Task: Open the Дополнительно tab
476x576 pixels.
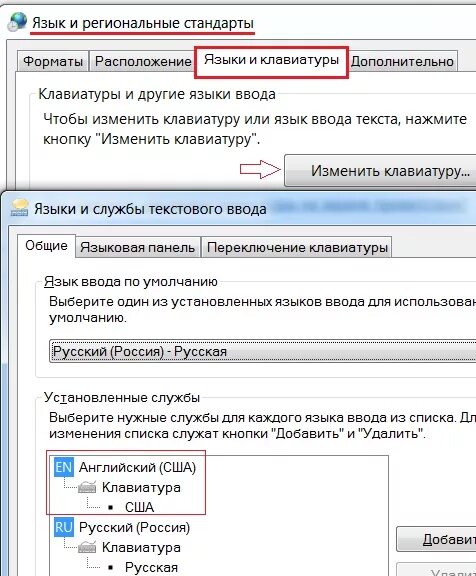Action: [402, 61]
